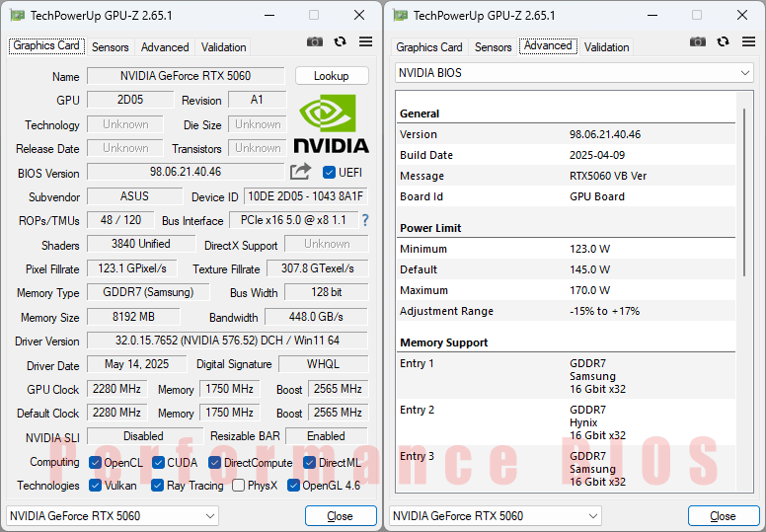
Task: Click the Texture Fillrate 307.8 GTexel/s field
Action: point(318,268)
